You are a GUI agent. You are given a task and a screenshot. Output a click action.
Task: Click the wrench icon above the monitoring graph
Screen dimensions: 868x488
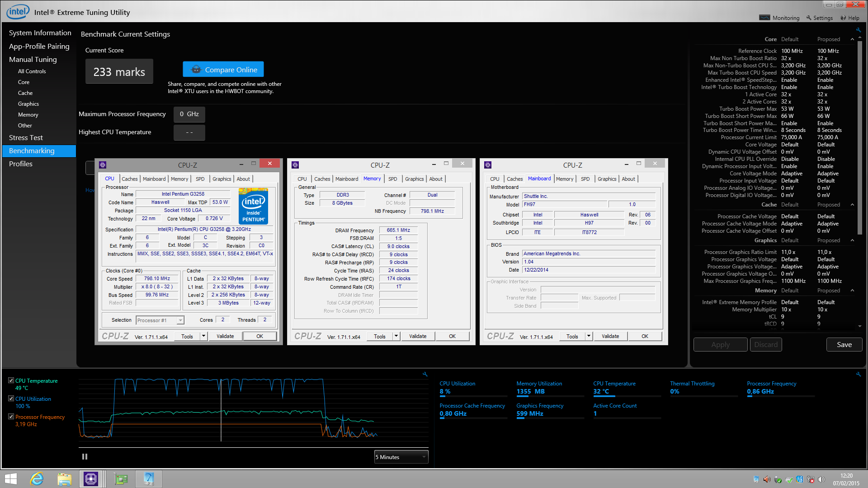(425, 374)
